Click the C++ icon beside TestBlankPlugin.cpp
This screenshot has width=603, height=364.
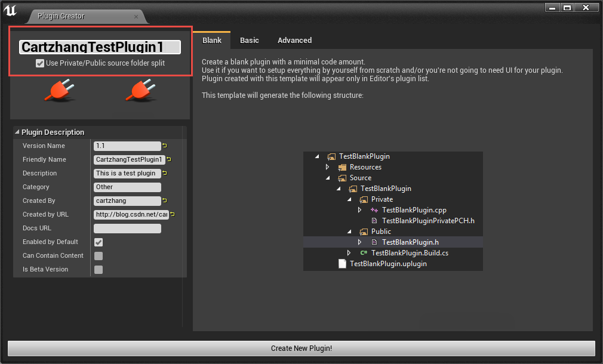pos(374,210)
